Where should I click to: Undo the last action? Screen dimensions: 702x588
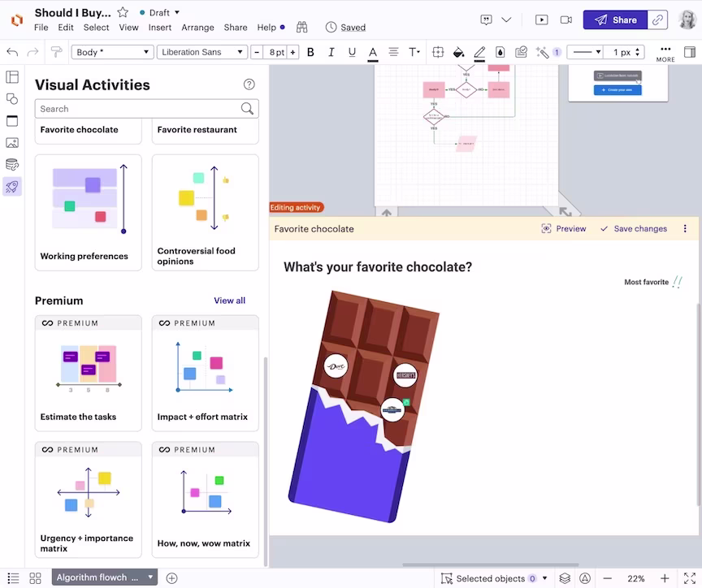12,52
